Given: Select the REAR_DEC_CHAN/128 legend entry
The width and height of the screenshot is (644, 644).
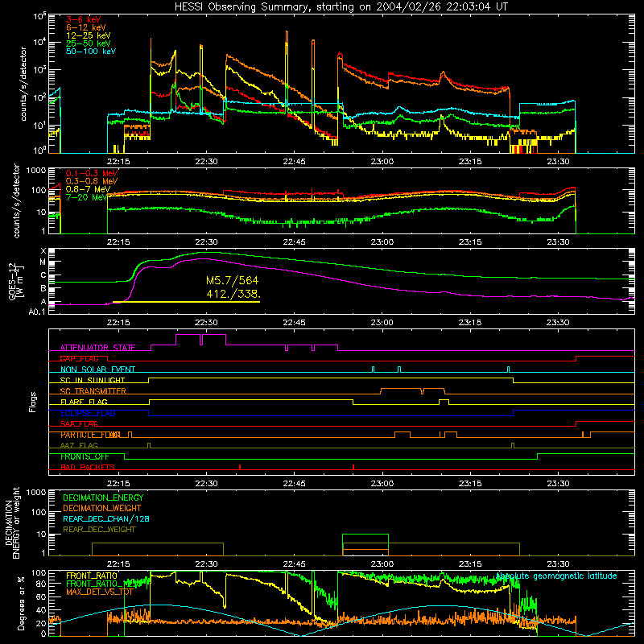Looking at the screenshot, I should coord(106,518).
